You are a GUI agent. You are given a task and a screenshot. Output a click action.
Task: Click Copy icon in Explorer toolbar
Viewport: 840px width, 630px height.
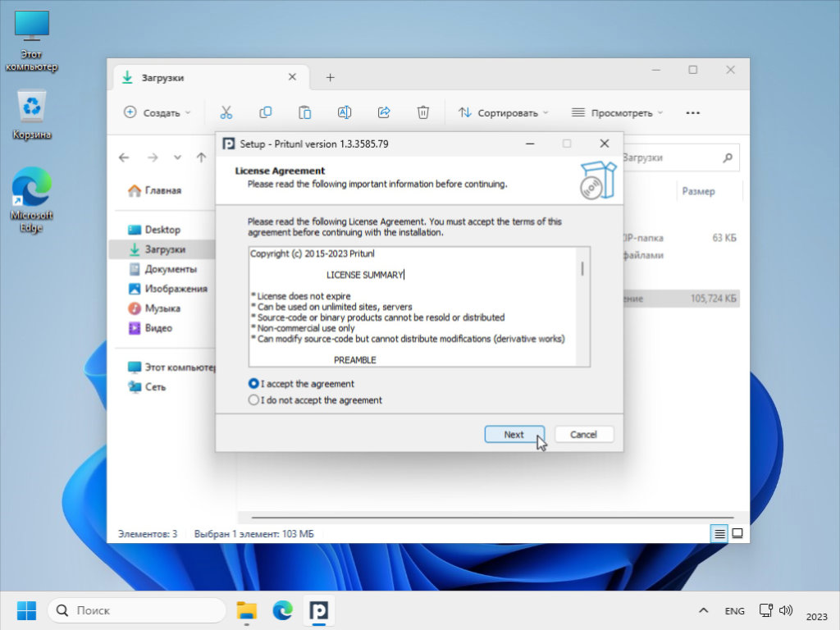(265, 112)
